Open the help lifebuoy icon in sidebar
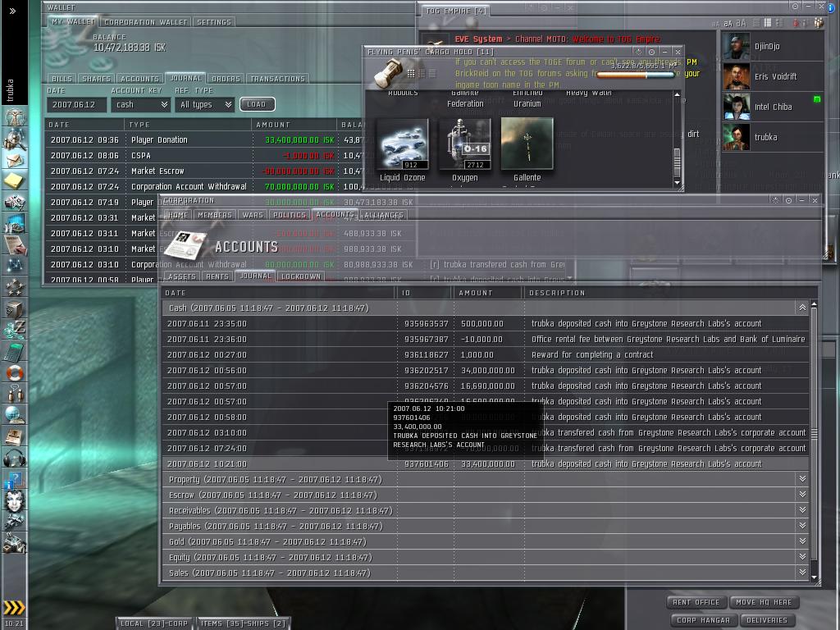Image resolution: width=840 pixels, height=630 pixels. (15, 372)
